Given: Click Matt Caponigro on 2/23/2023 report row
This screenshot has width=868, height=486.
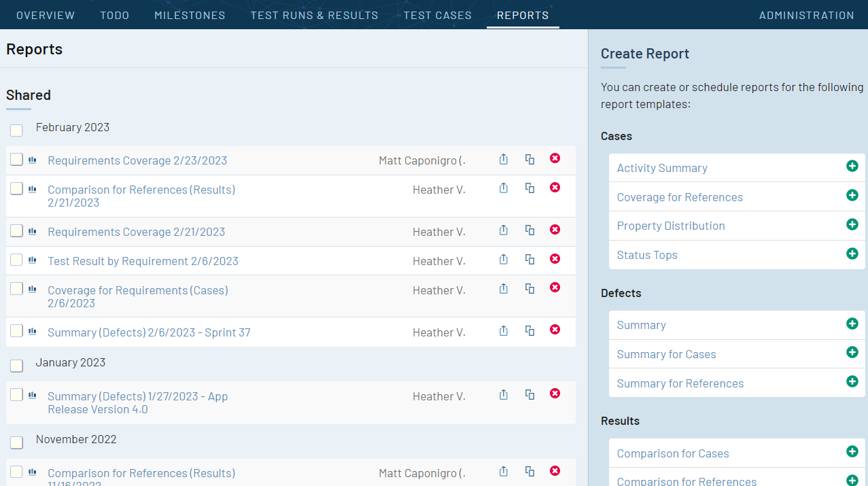Looking at the screenshot, I should point(422,161).
